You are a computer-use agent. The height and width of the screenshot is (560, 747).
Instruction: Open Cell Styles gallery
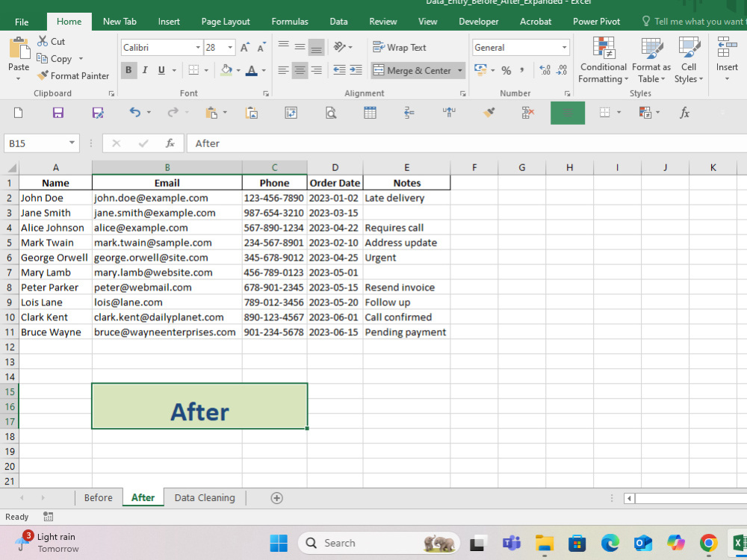689,60
